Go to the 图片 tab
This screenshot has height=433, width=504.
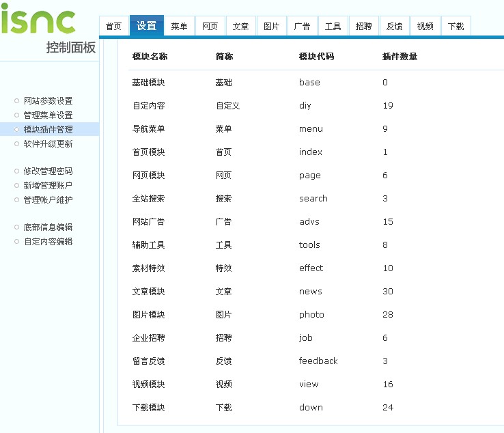(271, 27)
